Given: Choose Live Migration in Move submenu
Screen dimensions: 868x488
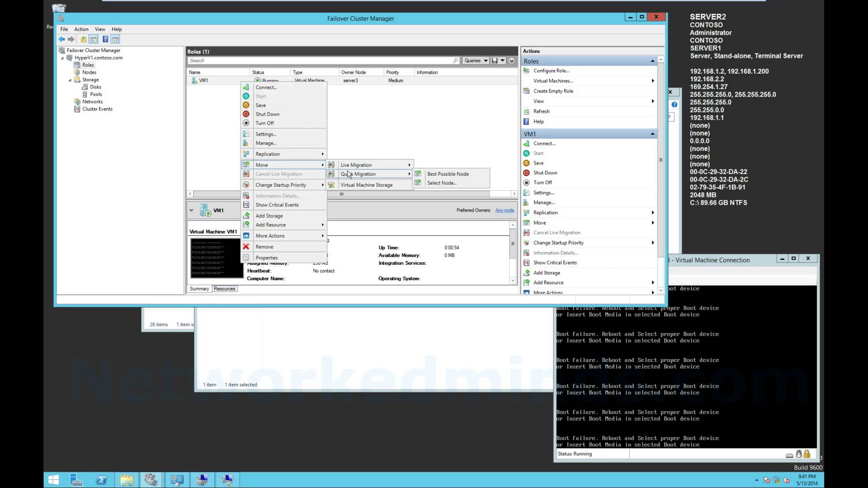Looking at the screenshot, I should click(370, 165).
